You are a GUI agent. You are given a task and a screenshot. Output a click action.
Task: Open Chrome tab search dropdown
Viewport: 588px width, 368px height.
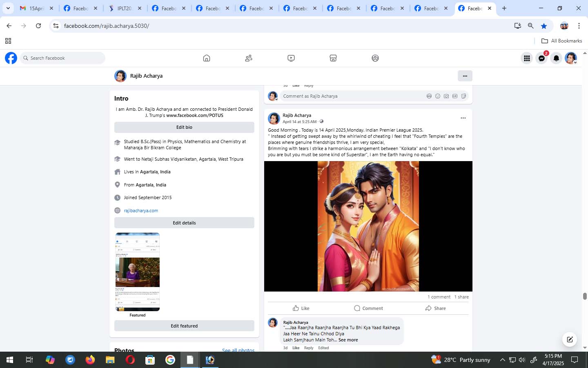[8, 8]
